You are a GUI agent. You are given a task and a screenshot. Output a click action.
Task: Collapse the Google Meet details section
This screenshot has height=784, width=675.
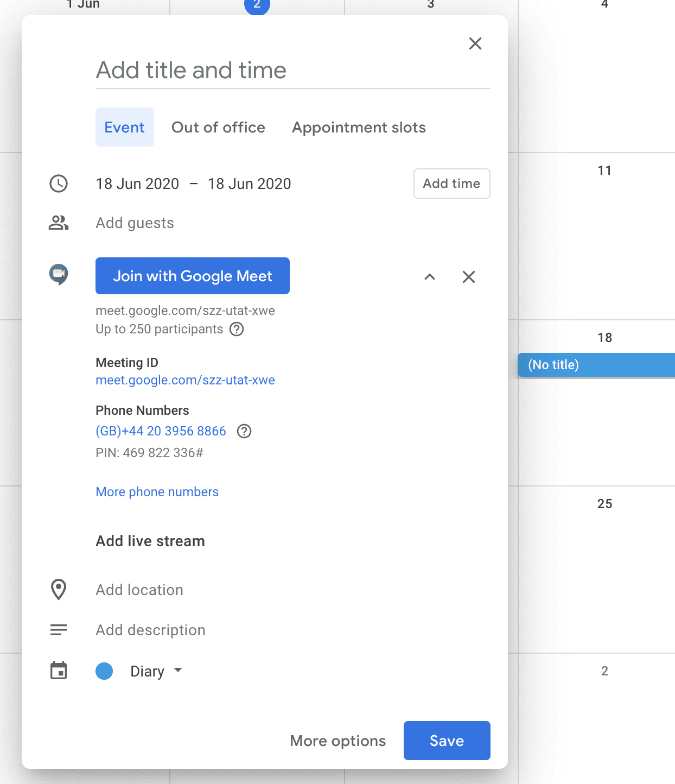pyautogui.click(x=430, y=277)
